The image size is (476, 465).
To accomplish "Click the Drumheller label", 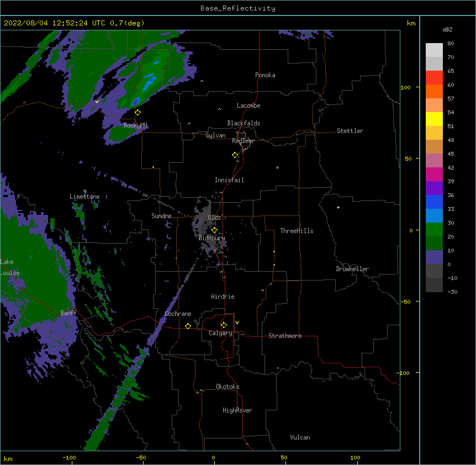I will click(352, 269).
